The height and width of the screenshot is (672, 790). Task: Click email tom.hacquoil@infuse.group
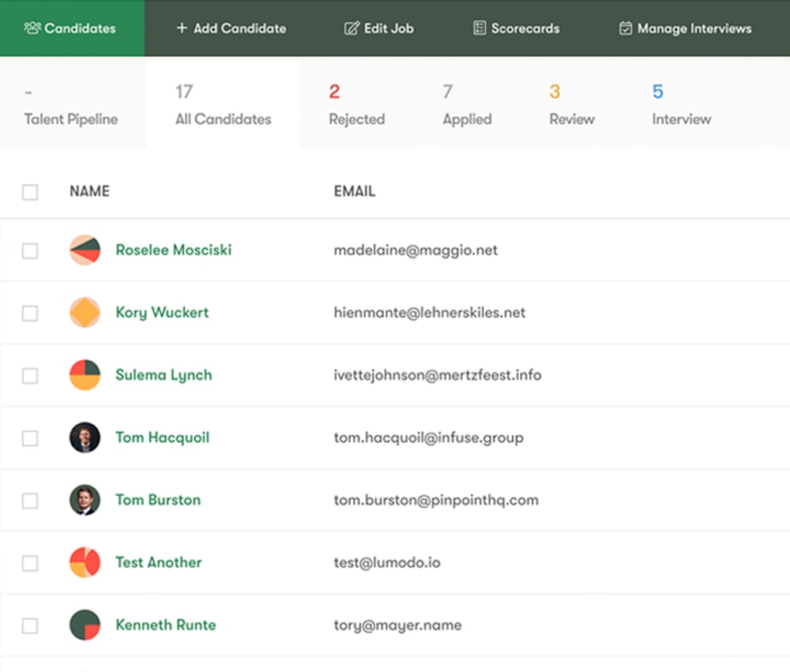coord(428,437)
